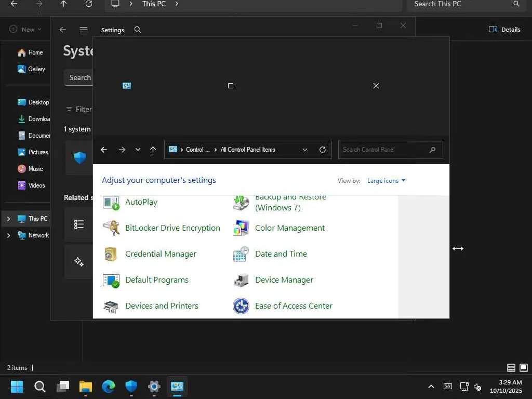Image resolution: width=532 pixels, height=399 pixels.
Task: Open Credential Manager icon
Action: 111,254
